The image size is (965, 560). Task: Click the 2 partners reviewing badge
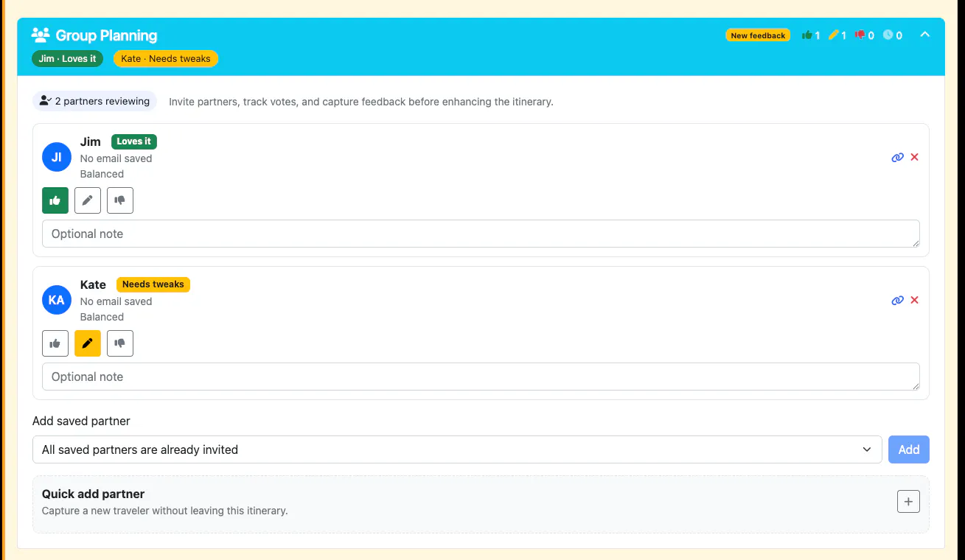pos(95,102)
